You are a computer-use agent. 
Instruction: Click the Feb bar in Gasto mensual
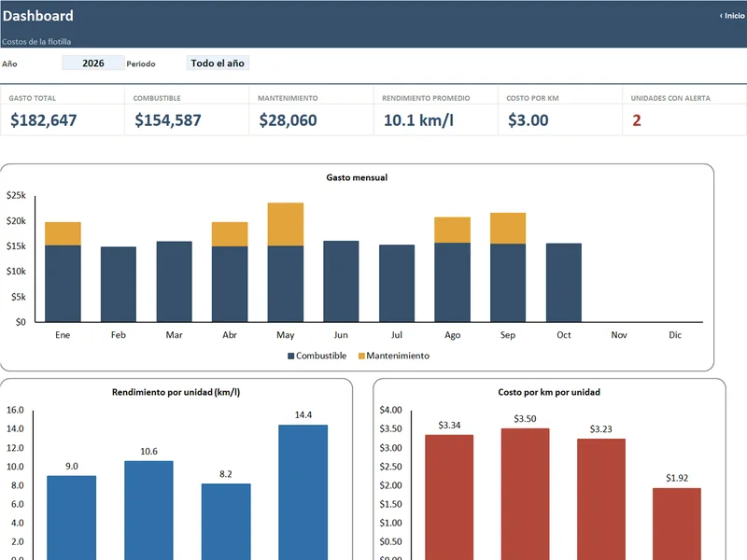click(119, 285)
